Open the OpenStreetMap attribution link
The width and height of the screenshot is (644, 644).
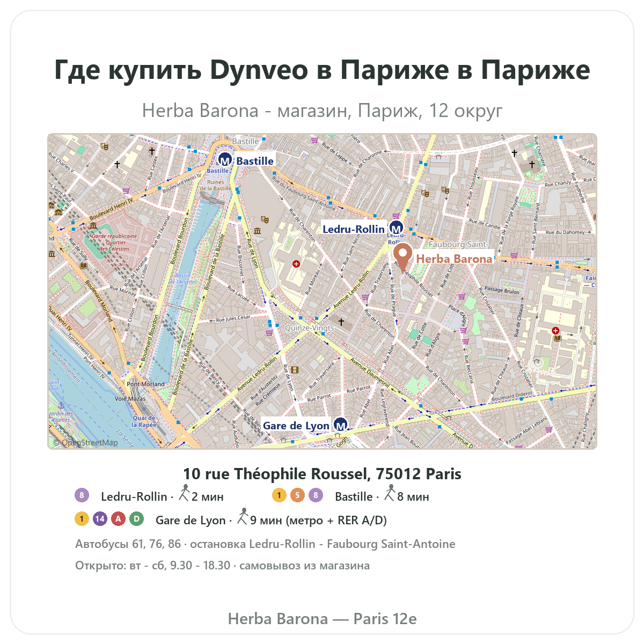coord(85,443)
